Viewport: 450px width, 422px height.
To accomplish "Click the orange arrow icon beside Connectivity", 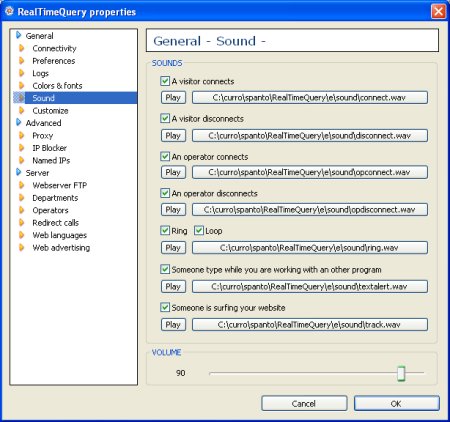I will 22,48.
